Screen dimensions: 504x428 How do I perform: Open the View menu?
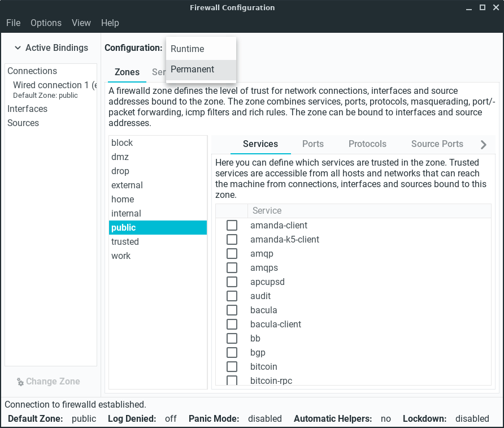coord(81,23)
